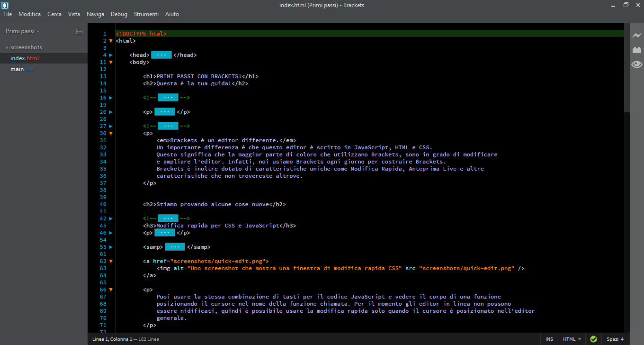
Task: Click the h2 'Questa è la tua guida!' line
Action: 196,83
